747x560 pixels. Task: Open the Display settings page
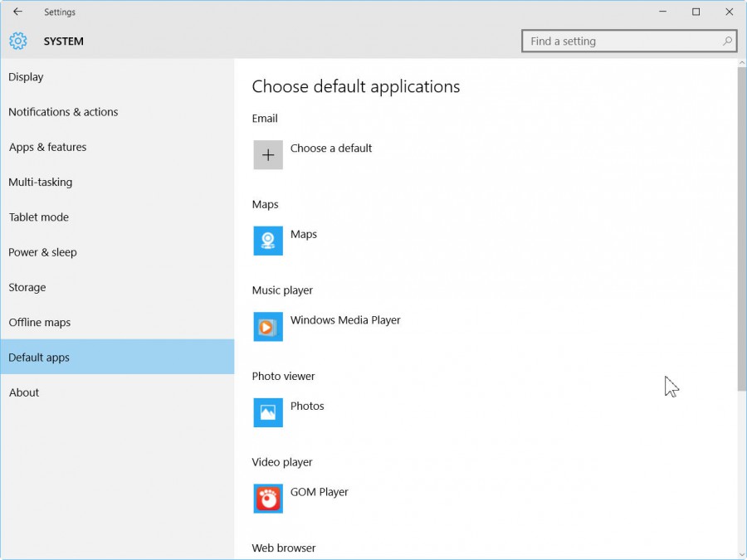pyautogui.click(x=26, y=76)
